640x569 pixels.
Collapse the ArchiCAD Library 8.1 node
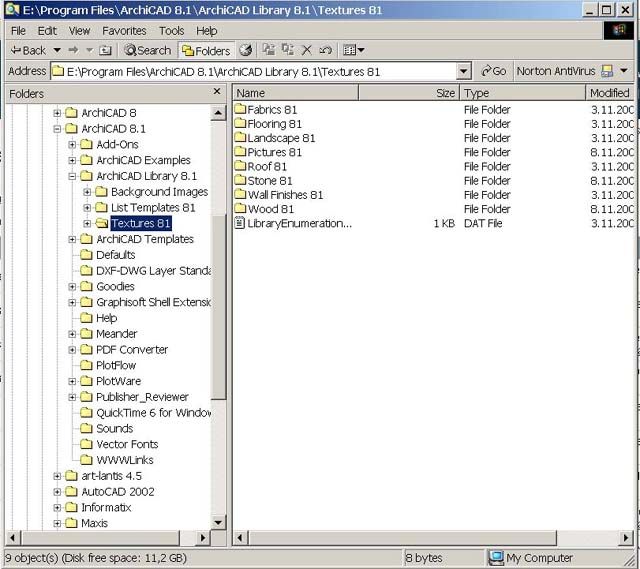tap(72, 176)
